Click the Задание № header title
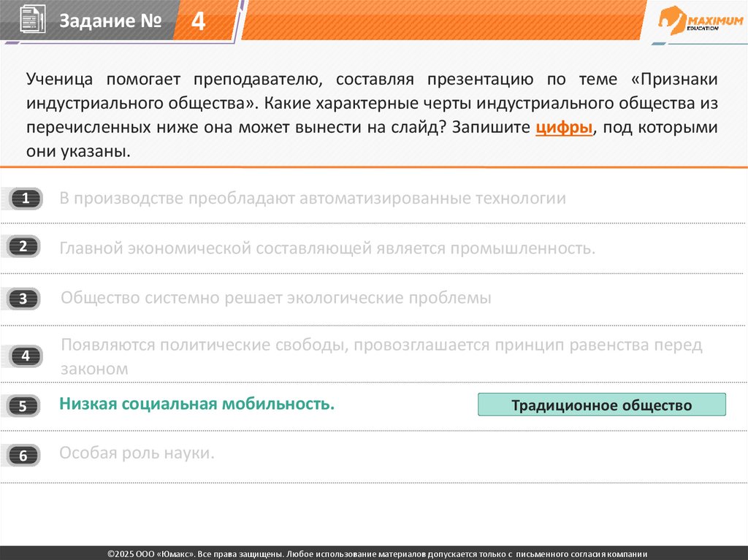This screenshot has width=748, height=560. click(110, 20)
